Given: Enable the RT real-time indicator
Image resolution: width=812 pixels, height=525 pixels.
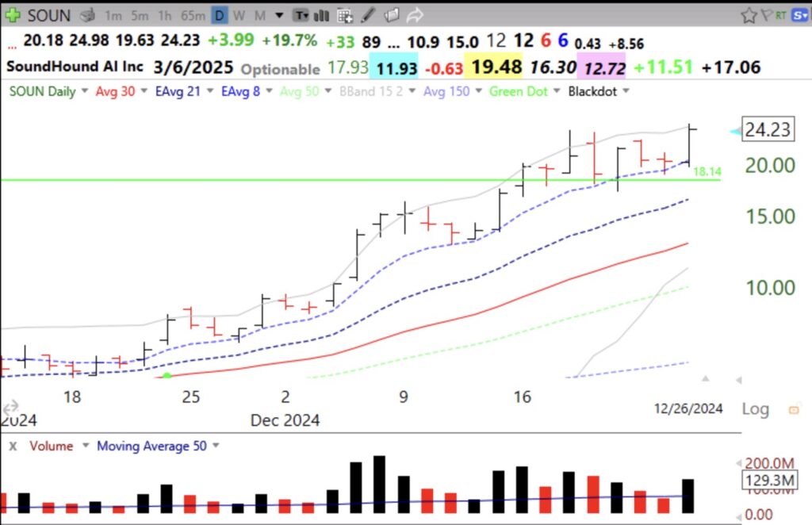Looking at the screenshot, I should click(x=780, y=14).
